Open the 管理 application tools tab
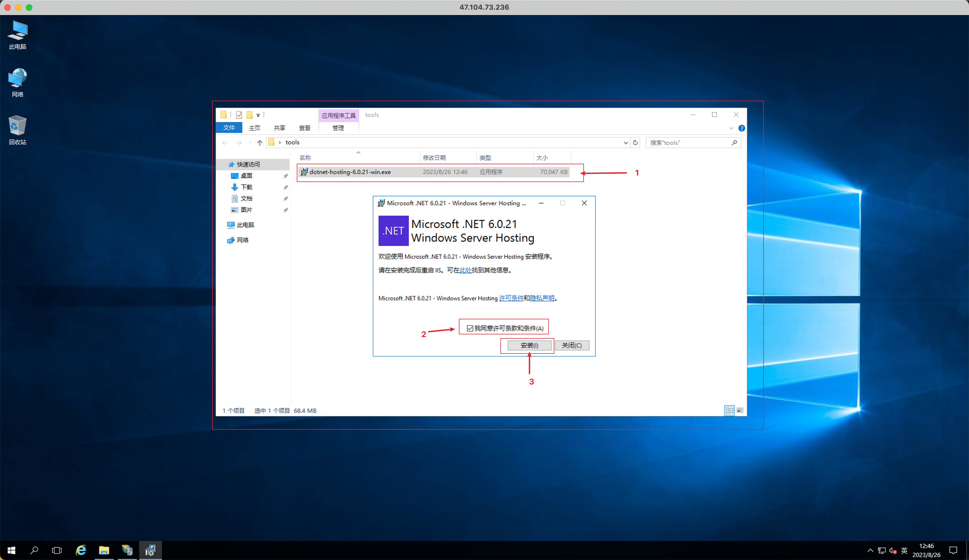The height and width of the screenshot is (560, 969). click(338, 128)
